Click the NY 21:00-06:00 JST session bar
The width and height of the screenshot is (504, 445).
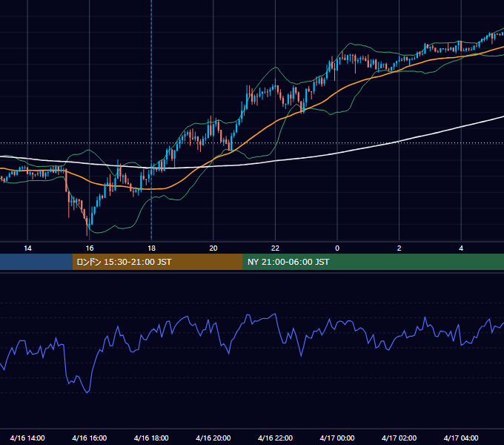pos(373,262)
